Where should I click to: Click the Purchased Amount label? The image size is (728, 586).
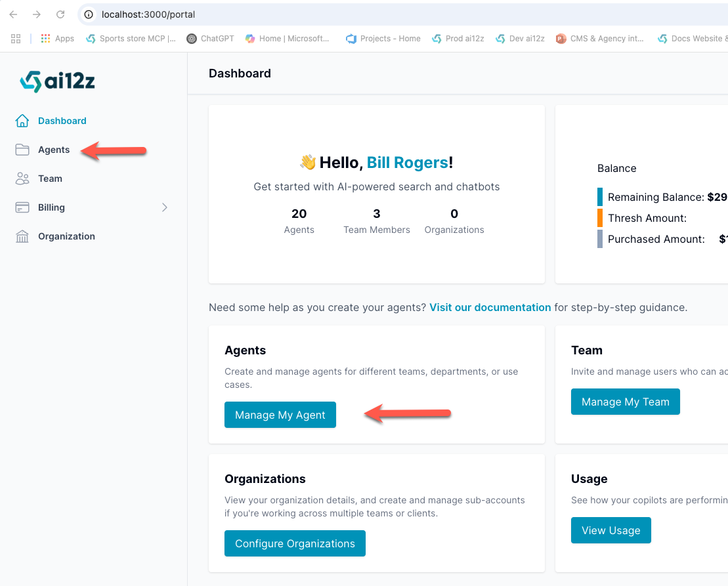pyautogui.click(x=656, y=239)
